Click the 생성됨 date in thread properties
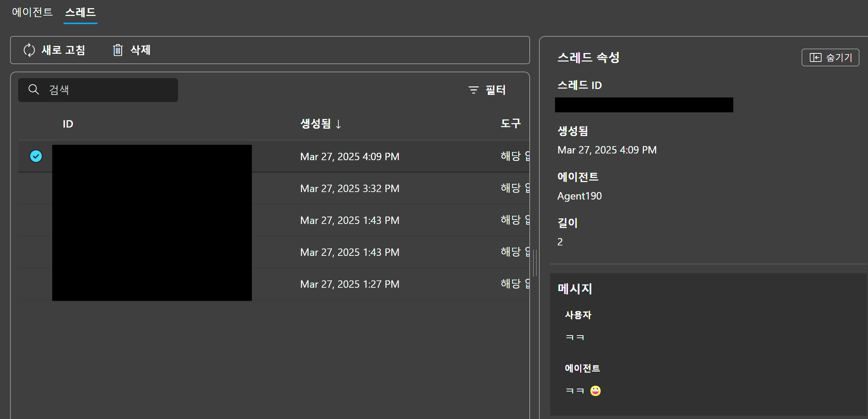This screenshot has width=868, height=419. (x=607, y=150)
